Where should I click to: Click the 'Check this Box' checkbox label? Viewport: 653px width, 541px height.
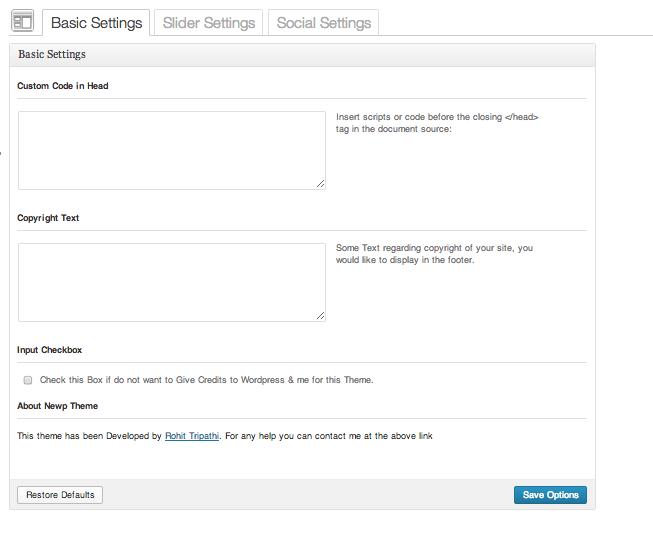[x=207, y=380]
